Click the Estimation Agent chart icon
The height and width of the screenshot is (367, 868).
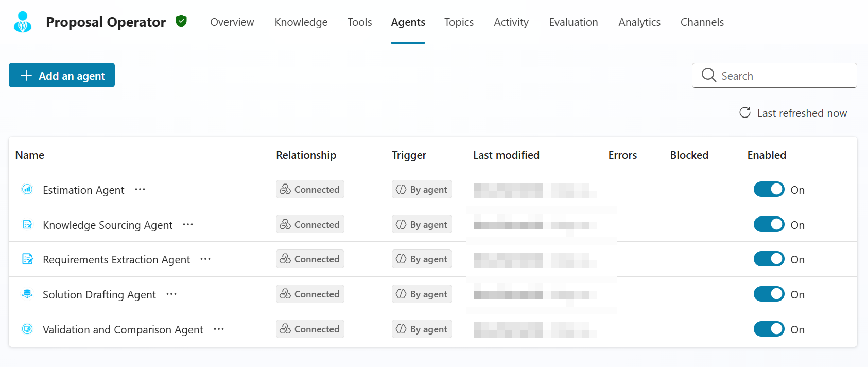(27, 189)
